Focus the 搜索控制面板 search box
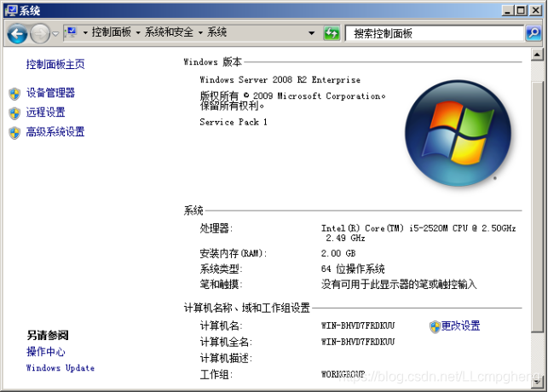 (435, 33)
